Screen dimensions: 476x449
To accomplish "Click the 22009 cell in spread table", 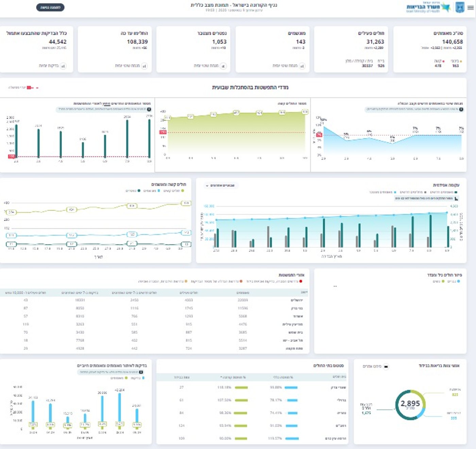I will pyautogui.click(x=243, y=300).
